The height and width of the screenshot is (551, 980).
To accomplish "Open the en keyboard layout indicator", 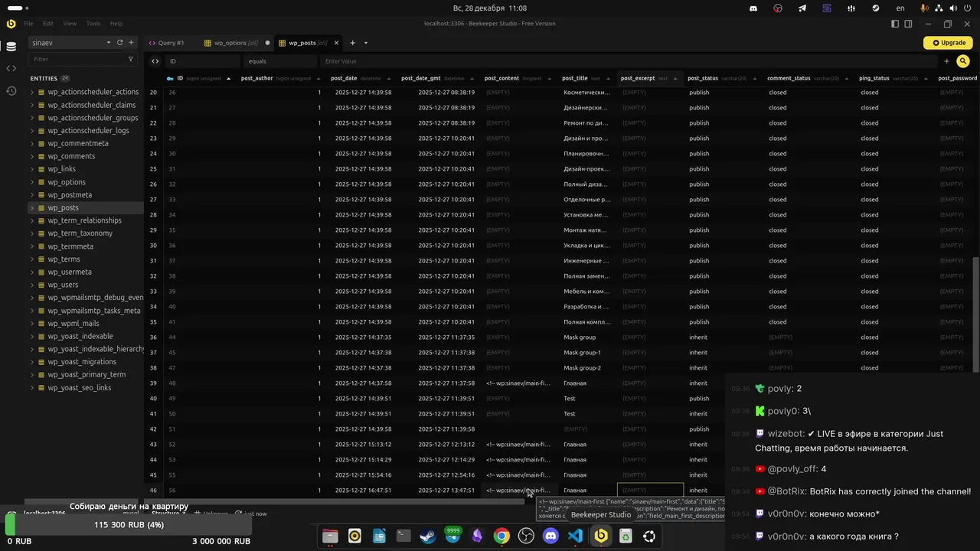I will [900, 8].
